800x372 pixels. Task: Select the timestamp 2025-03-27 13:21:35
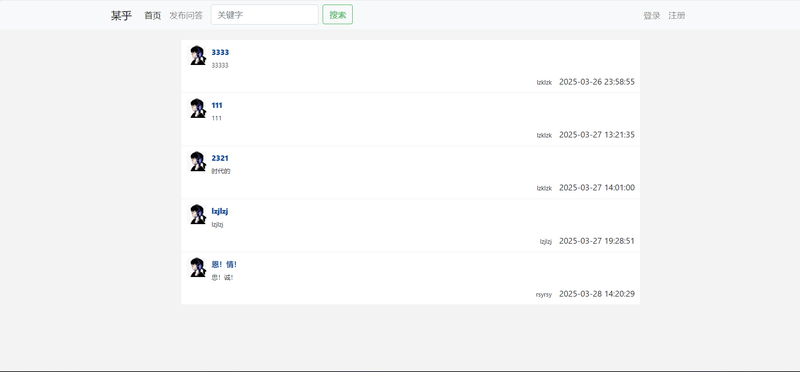597,135
